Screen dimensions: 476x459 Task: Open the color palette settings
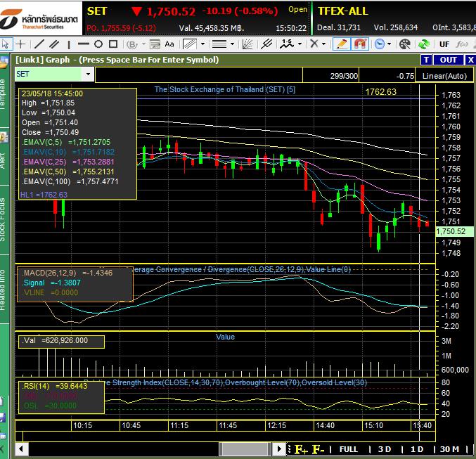[405, 44]
